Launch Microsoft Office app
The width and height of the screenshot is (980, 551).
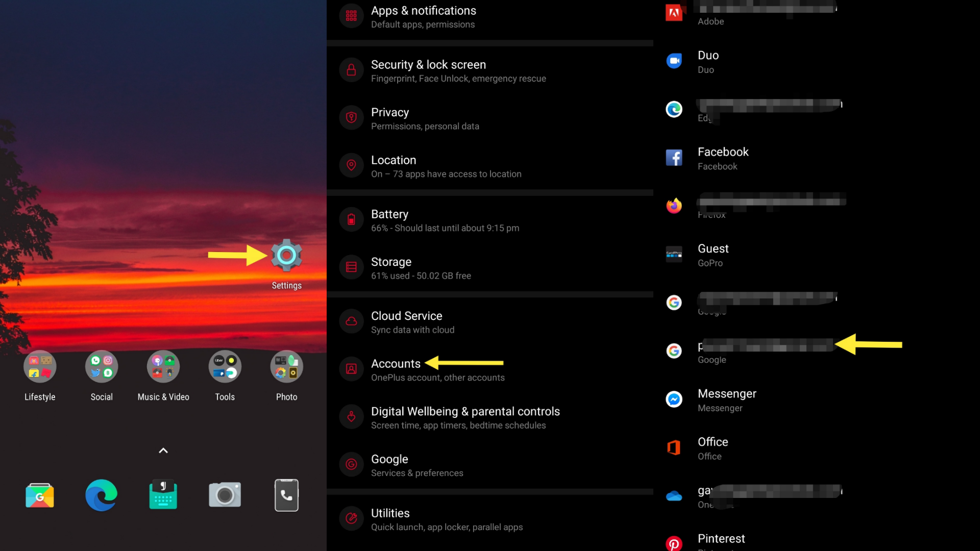(712, 447)
